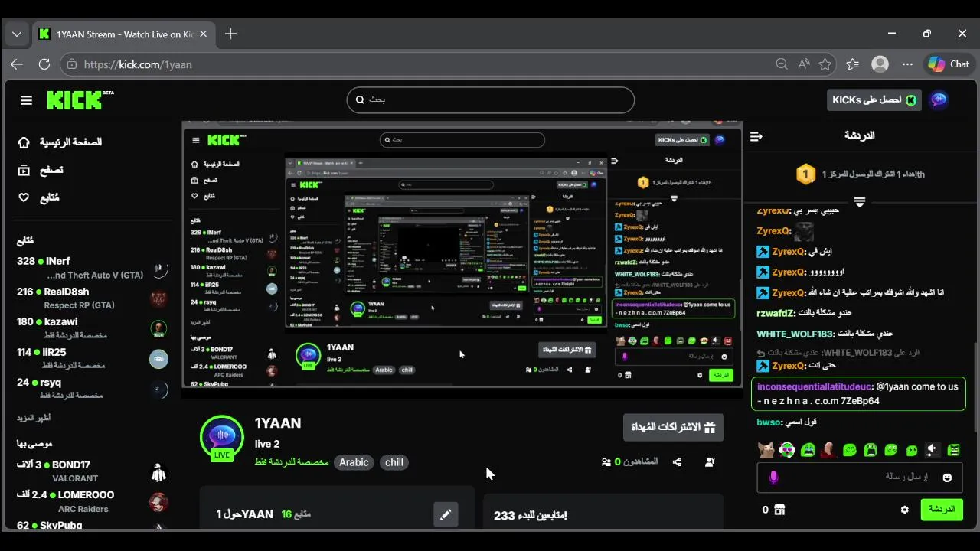Viewport: 980px width, 551px height.
Task: Select the angry green emote in chat
Action: coord(953,450)
